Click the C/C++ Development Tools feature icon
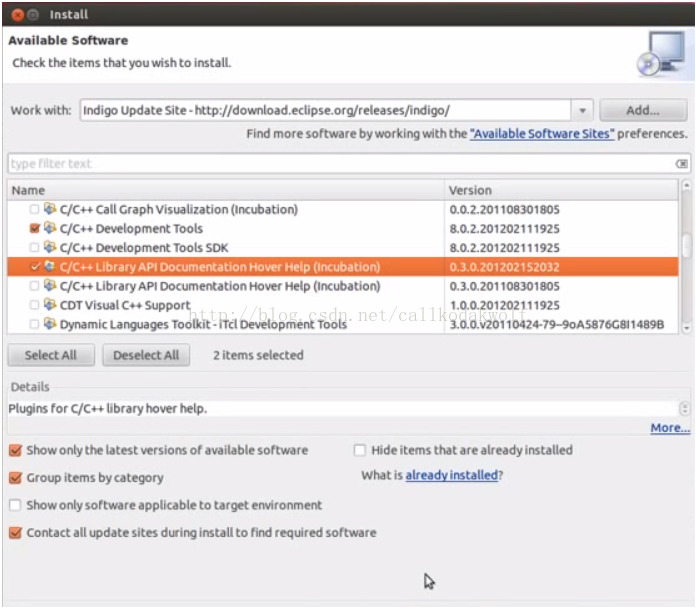 50,228
